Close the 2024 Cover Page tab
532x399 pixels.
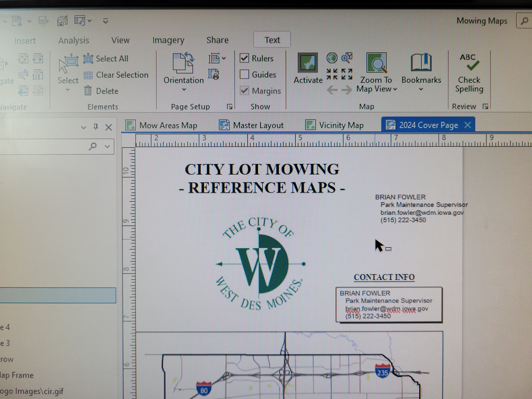[467, 125]
